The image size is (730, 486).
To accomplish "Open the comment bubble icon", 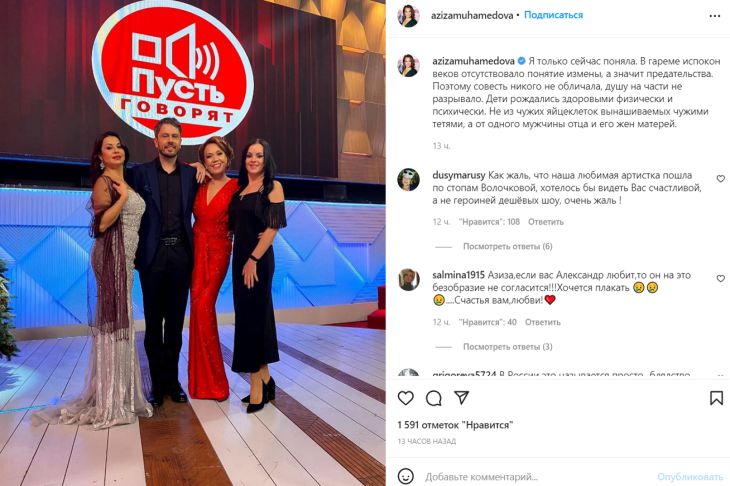I will 433,398.
